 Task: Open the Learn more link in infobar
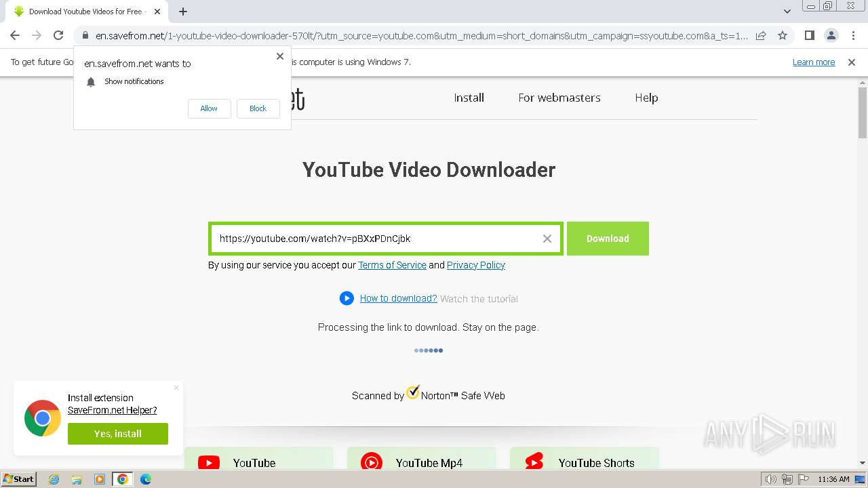tap(814, 62)
